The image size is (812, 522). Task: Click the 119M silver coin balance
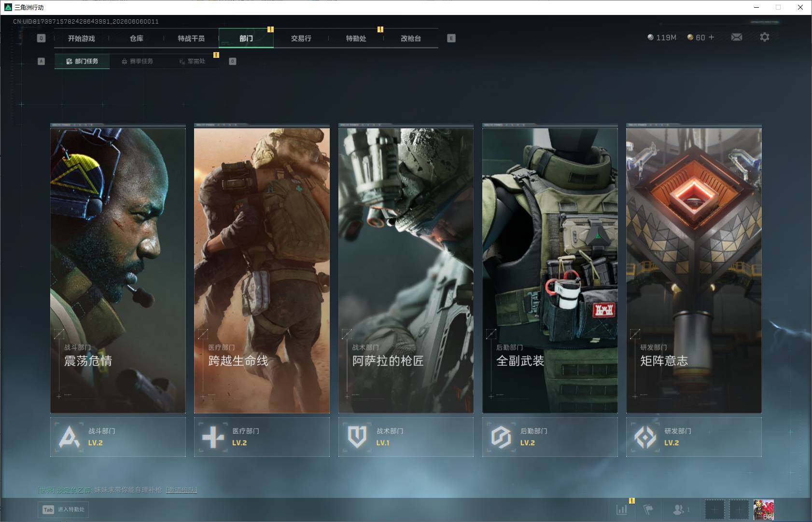pos(662,37)
